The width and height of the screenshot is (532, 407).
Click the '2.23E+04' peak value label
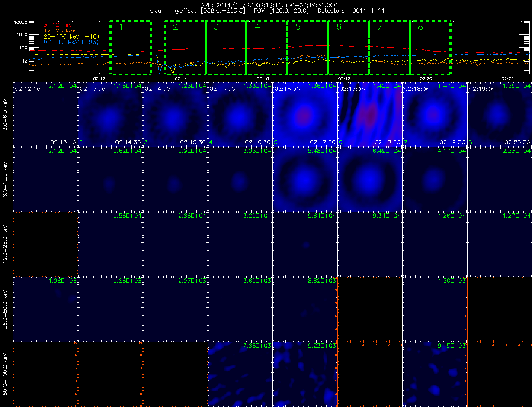click(x=517, y=151)
